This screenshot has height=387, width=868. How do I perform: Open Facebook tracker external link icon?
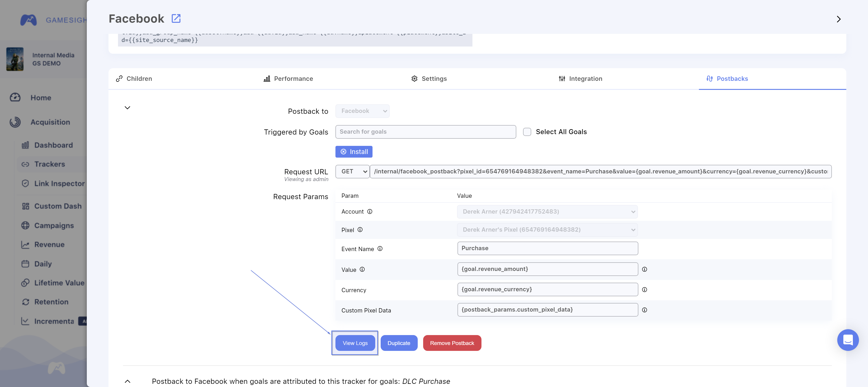(176, 19)
